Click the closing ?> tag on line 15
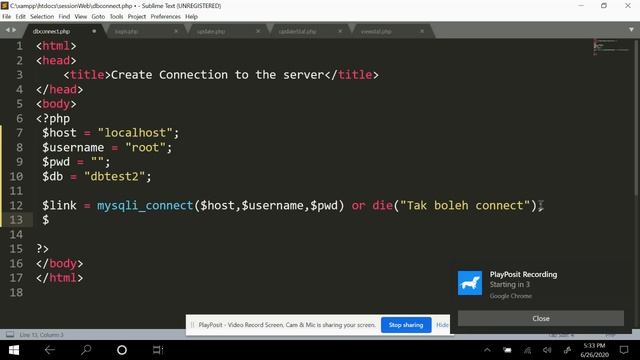Image resolution: width=640 pixels, height=360 pixels. point(42,249)
